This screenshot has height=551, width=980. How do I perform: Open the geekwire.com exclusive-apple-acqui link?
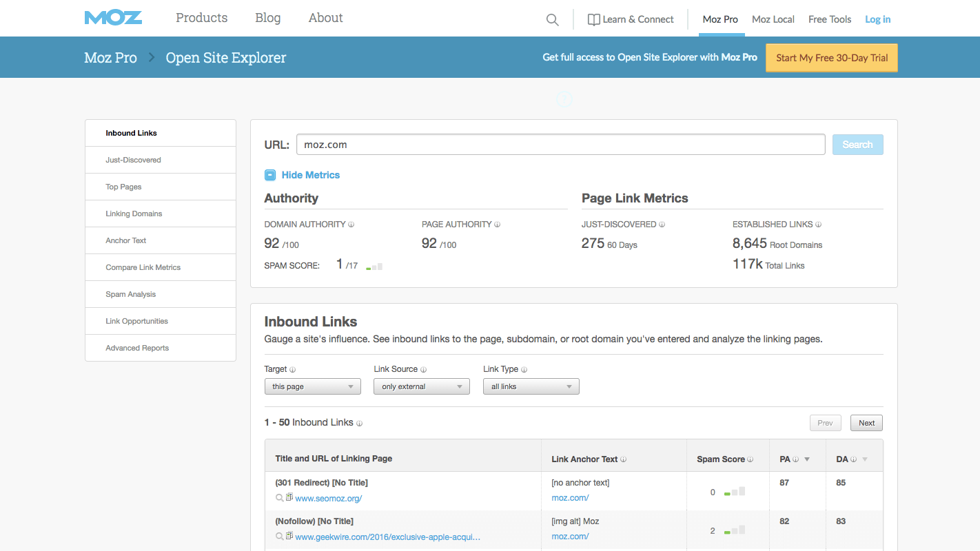(388, 537)
